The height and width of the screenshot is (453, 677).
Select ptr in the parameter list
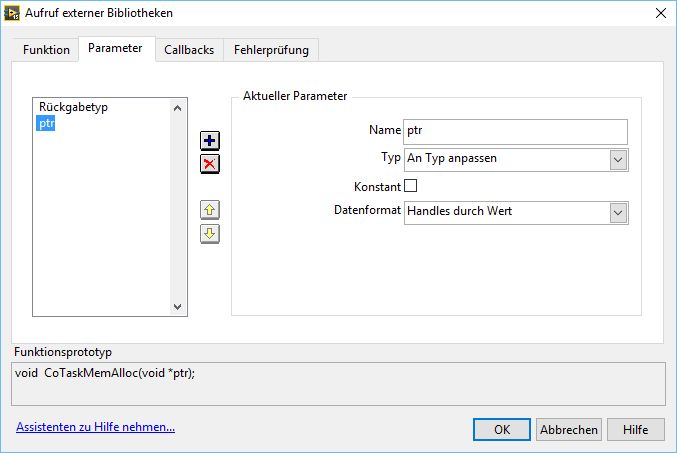pyautogui.click(x=45, y=123)
